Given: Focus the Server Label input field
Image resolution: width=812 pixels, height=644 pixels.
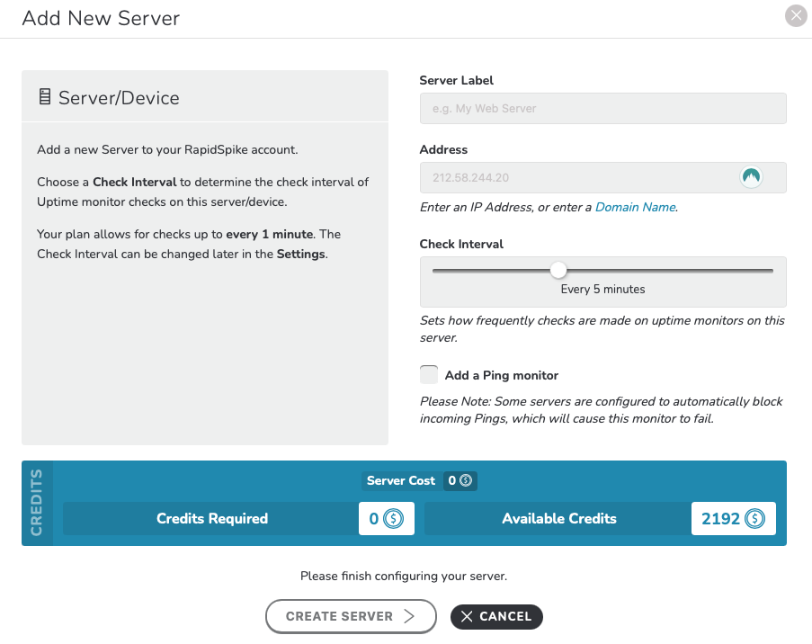Looking at the screenshot, I should (x=602, y=108).
